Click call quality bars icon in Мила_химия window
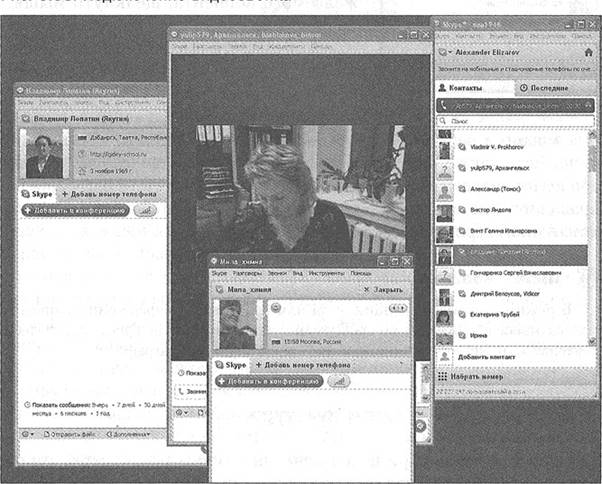Viewport: 602px width, 484px height. (x=339, y=382)
